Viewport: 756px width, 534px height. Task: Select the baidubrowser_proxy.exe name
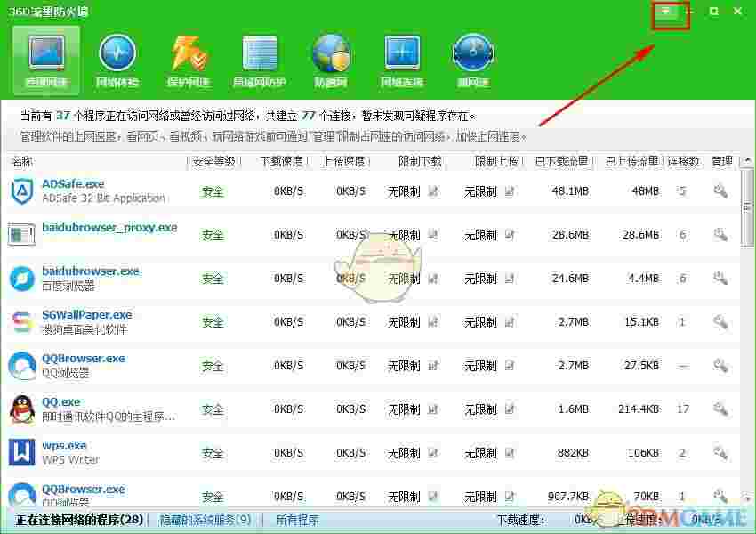(x=109, y=227)
